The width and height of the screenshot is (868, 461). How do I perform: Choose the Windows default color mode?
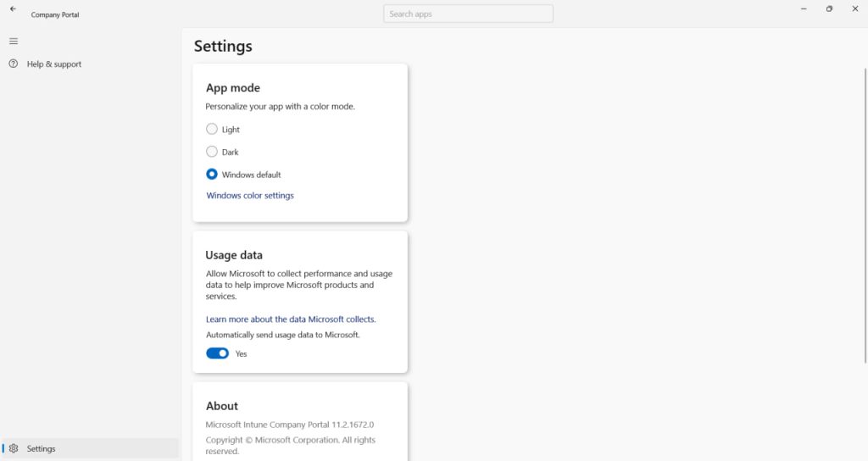[x=212, y=175]
